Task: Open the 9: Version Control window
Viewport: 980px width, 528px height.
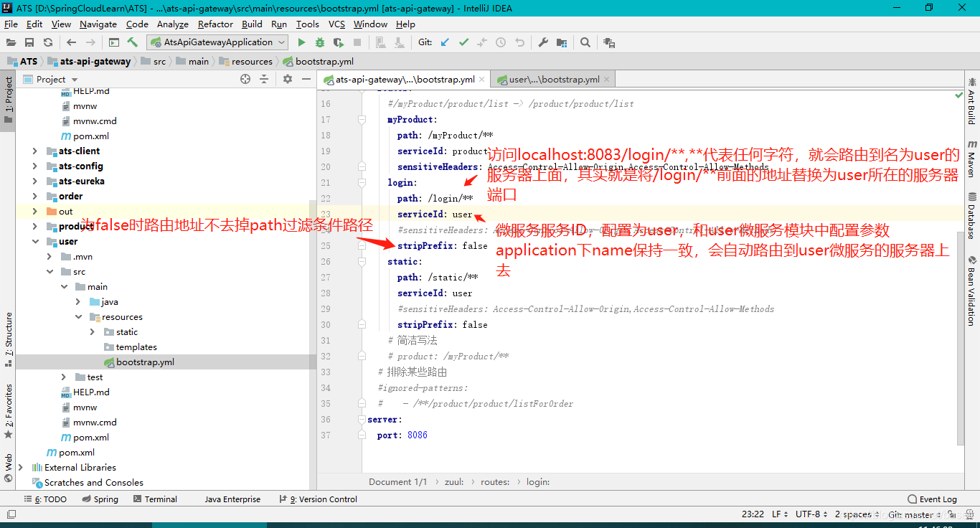Action: pos(319,499)
